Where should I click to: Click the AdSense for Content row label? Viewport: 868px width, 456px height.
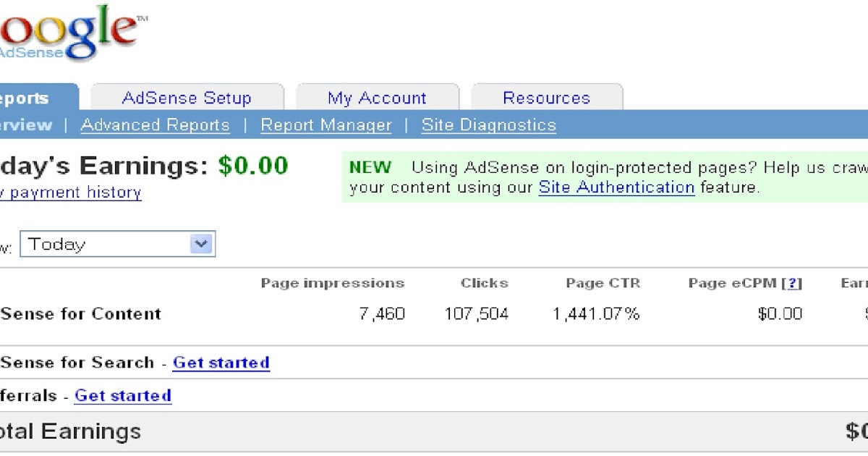[80, 313]
